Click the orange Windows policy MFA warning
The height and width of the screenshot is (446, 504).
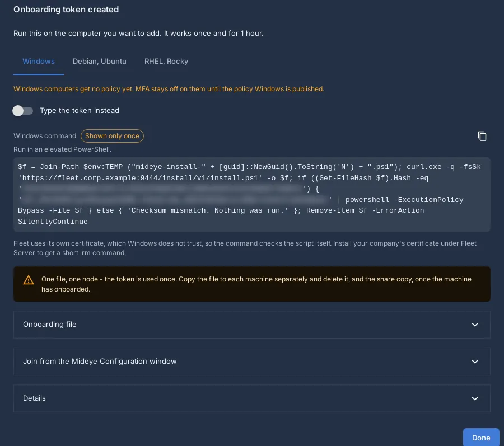tap(169, 89)
